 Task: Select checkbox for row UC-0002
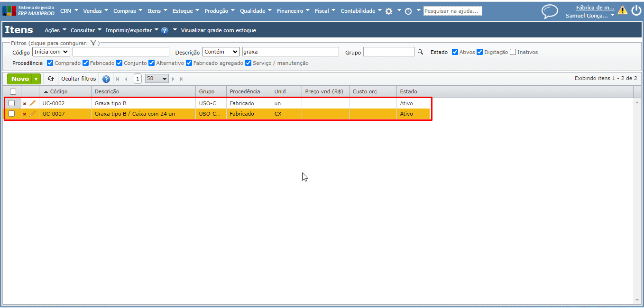(x=12, y=103)
